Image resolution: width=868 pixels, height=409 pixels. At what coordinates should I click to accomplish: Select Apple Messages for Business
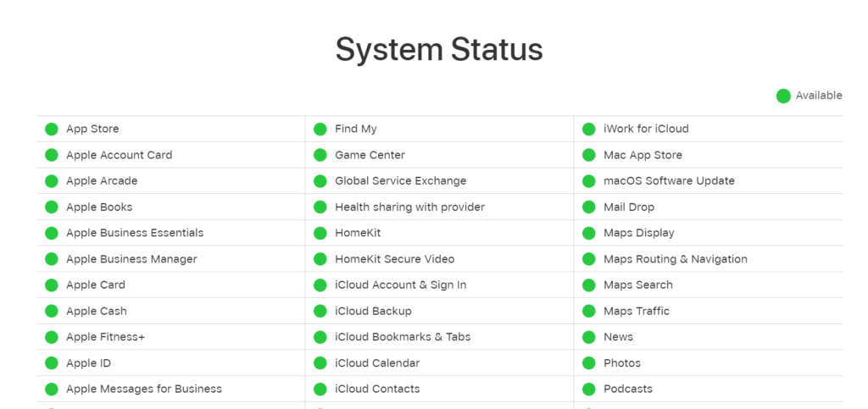click(x=143, y=389)
